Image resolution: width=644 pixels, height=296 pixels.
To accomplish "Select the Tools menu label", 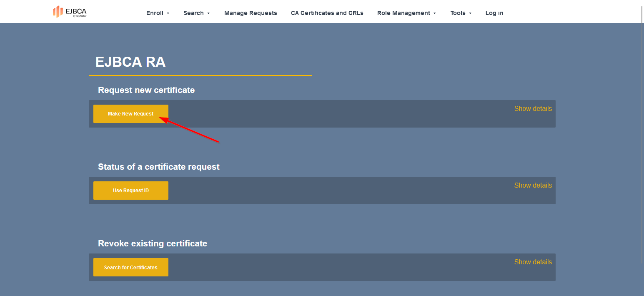I will click(x=458, y=13).
